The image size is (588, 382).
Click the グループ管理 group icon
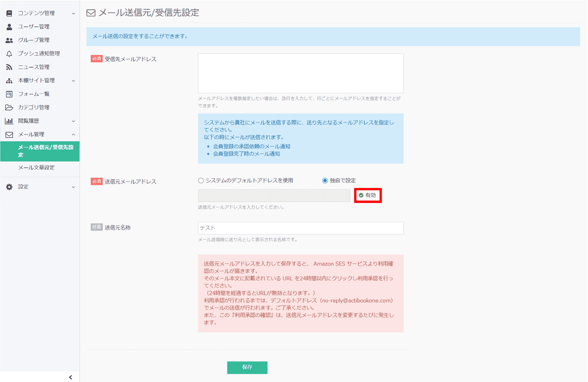click(9, 40)
